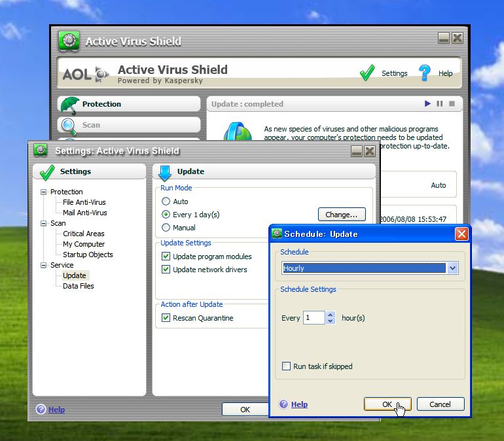Click the Help icon in Settings dialog
The image size is (504, 441).
(x=41, y=409)
